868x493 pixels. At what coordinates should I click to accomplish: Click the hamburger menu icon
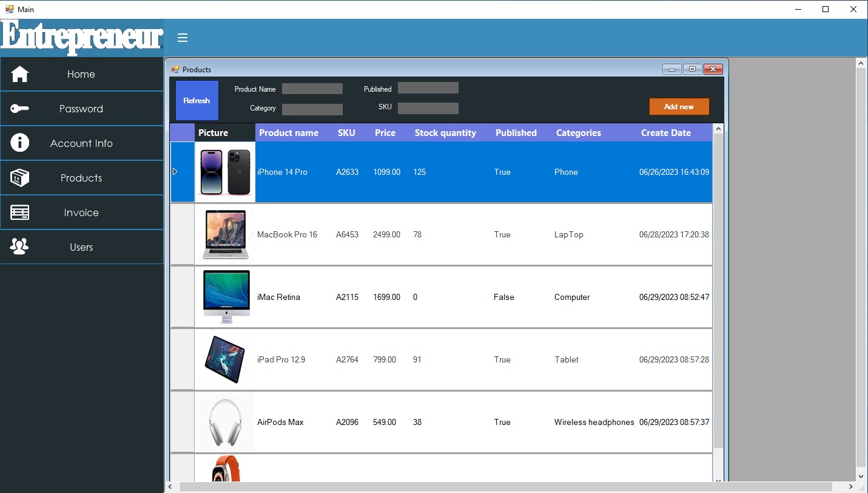tap(182, 38)
